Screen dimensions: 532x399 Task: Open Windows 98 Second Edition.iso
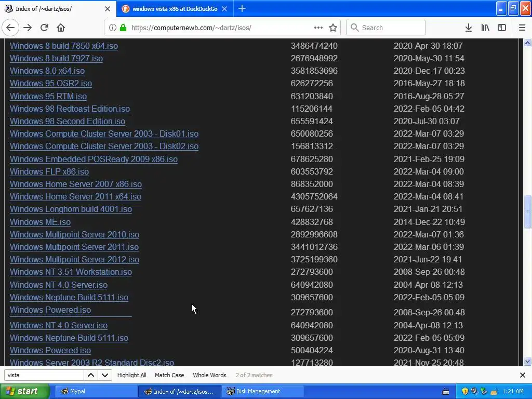(68, 121)
